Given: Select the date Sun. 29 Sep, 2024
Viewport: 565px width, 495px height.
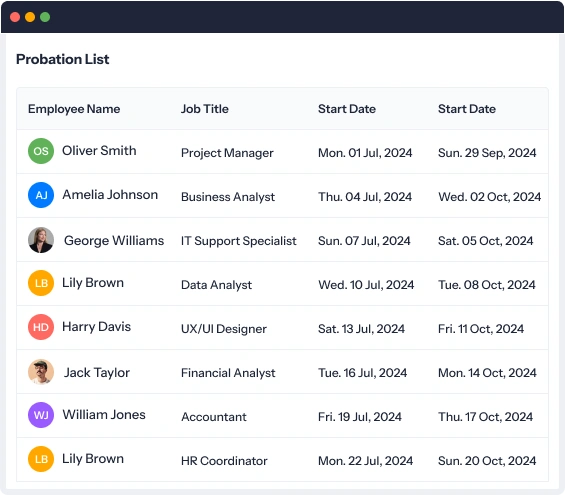Looking at the screenshot, I should [487, 153].
